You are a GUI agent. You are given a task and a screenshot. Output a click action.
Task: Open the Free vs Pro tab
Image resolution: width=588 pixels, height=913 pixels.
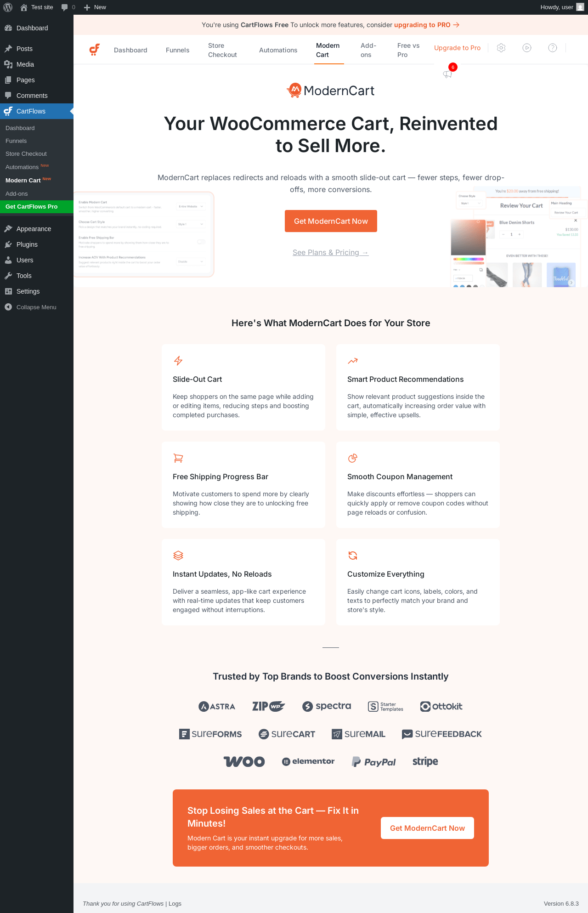tap(408, 50)
